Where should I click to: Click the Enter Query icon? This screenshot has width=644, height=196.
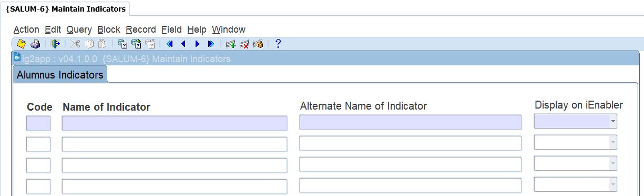coord(122,44)
